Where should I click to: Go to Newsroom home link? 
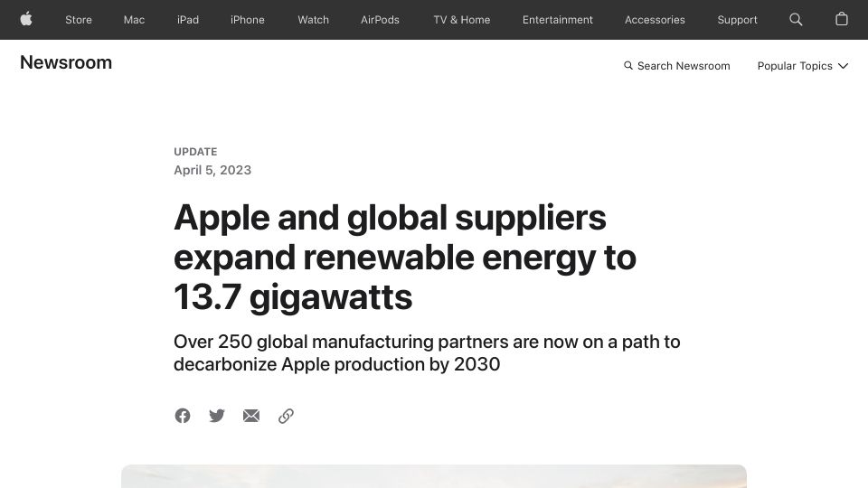66,62
